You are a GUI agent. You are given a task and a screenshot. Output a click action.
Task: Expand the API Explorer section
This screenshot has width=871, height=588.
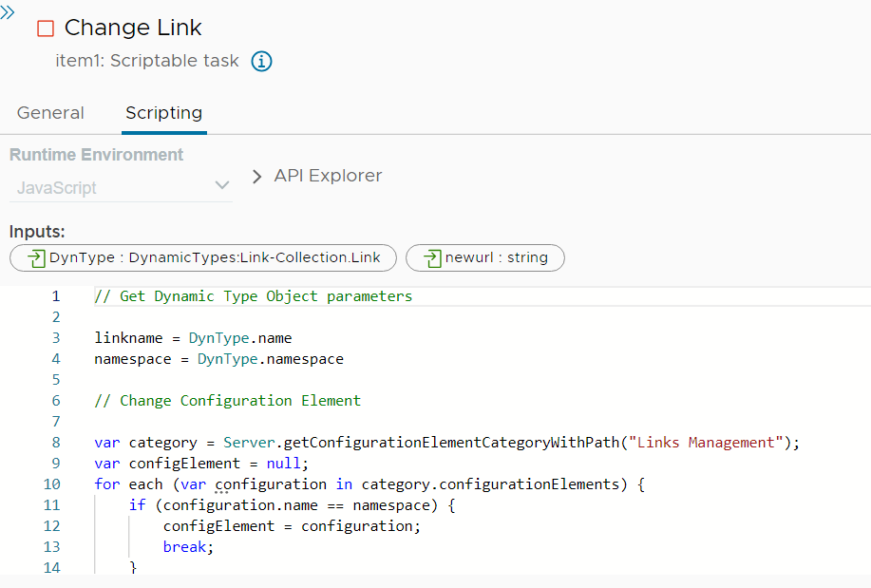pos(317,176)
